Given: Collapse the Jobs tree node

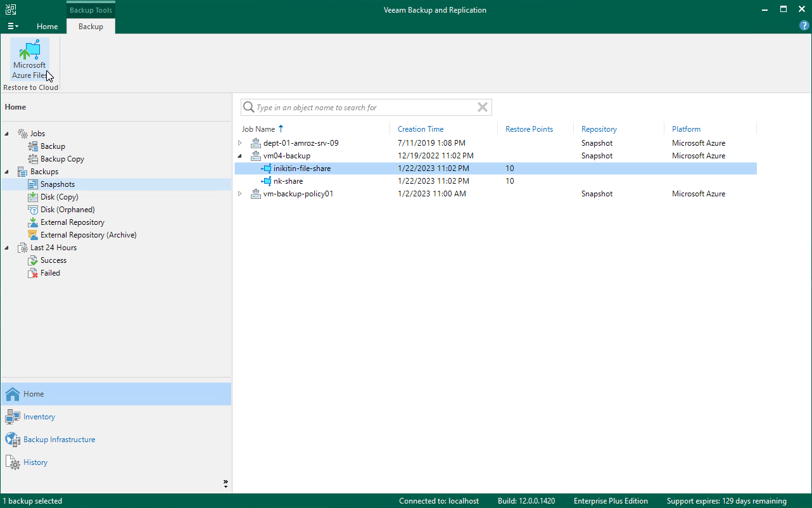Looking at the screenshot, I should [x=7, y=134].
